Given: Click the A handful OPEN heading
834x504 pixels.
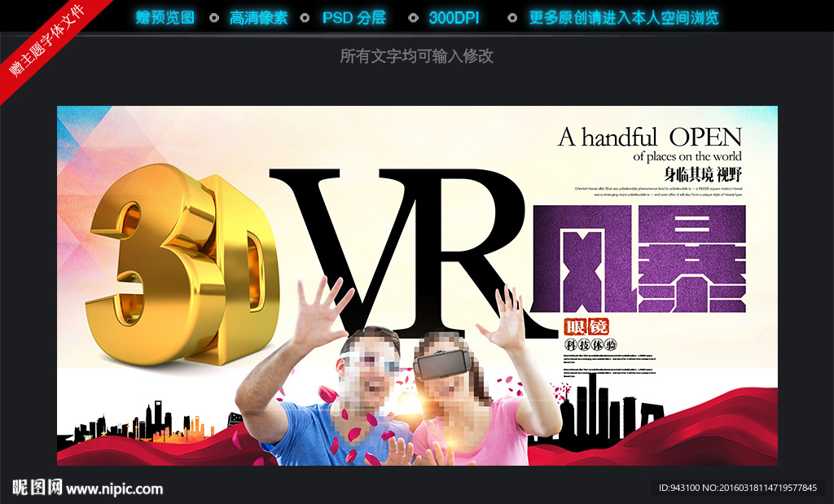Looking at the screenshot, I should (649, 137).
